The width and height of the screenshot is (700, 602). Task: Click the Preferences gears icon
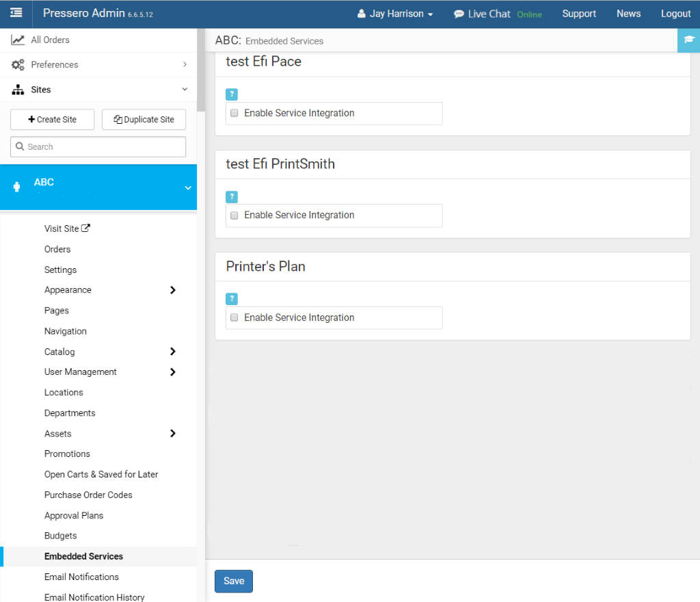click(x=17, y=65)
